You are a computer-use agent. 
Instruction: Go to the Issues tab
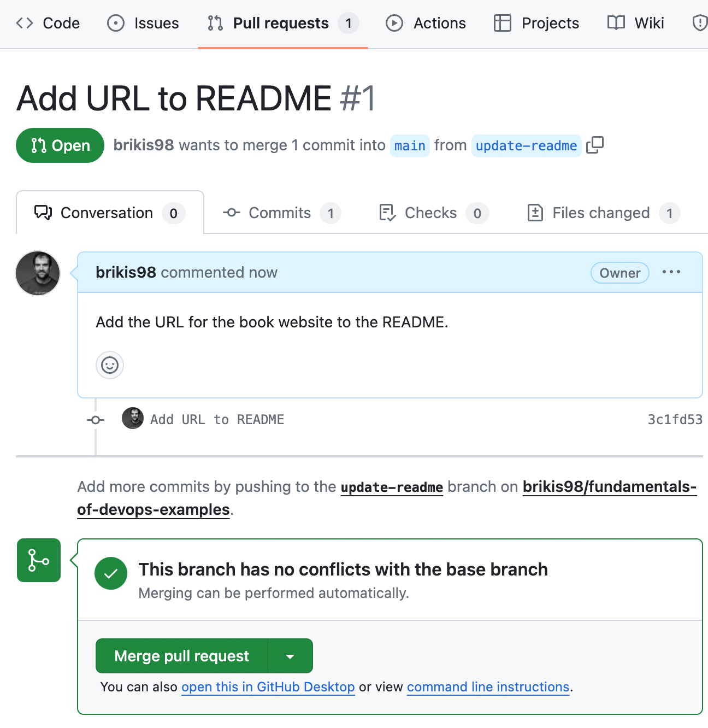(x=143, y=23)
